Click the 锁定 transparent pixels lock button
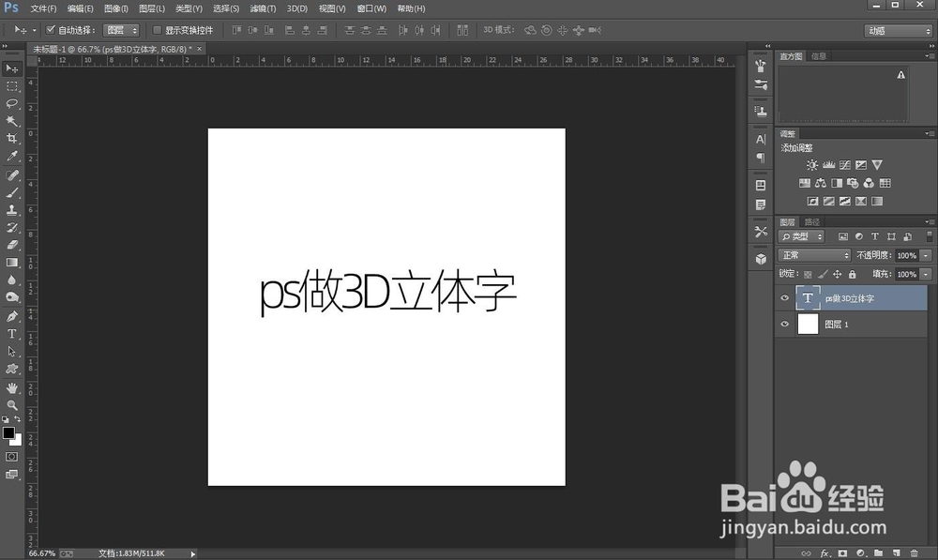Image resolution: width=938 pixels, height=560 pixels. (808, 275)
